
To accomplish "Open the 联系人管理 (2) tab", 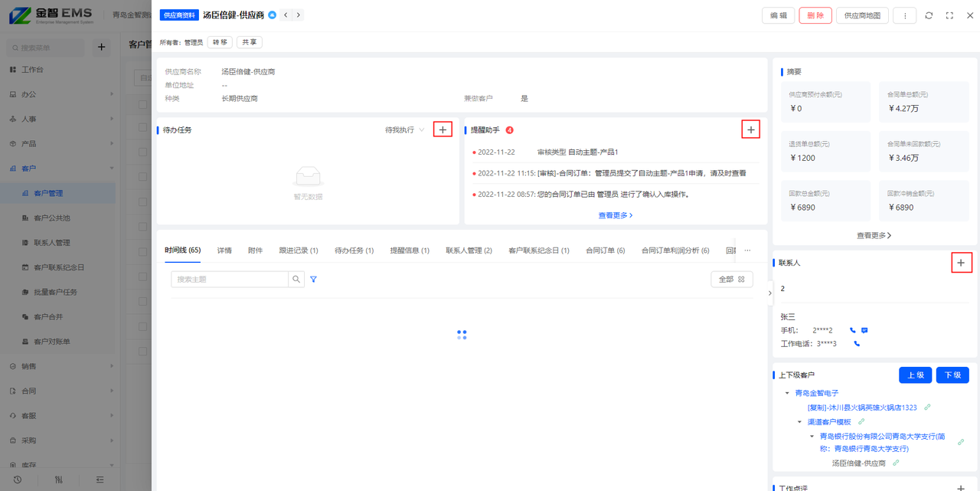I will 469,250.
